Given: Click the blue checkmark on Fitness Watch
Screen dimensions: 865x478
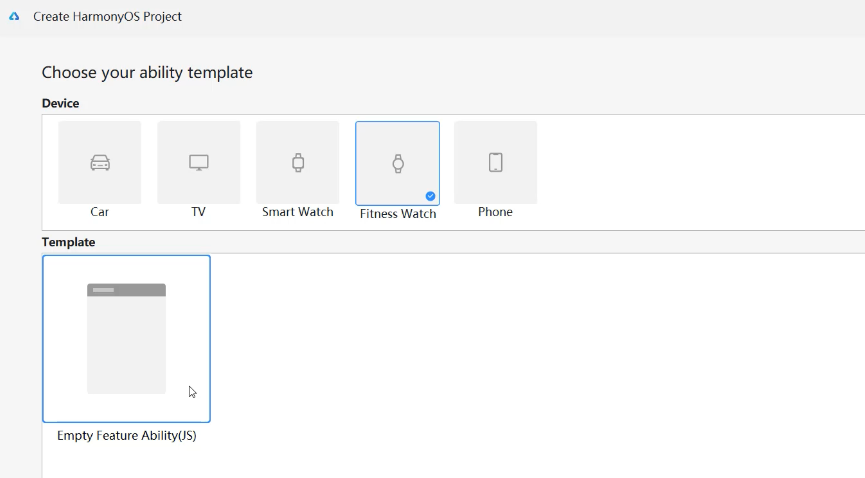Looking at the screenshot, I should [430, 196].
